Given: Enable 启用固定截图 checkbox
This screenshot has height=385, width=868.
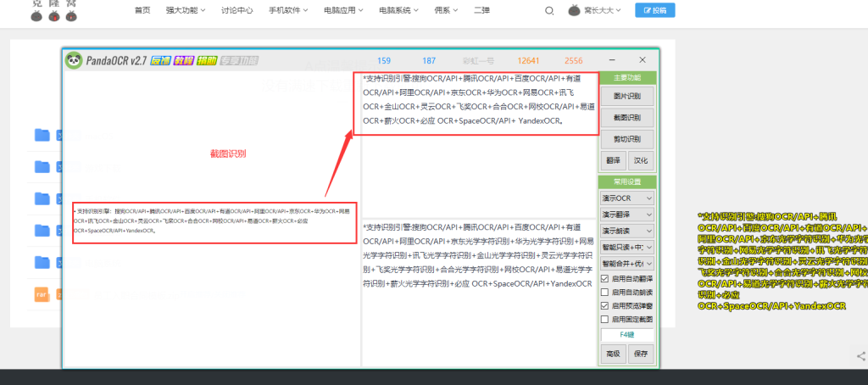Looking at the screenshot, I should pos(605,319).
